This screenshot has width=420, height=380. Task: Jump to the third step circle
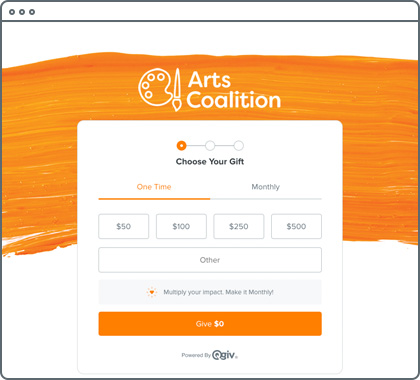coord(239,146)
